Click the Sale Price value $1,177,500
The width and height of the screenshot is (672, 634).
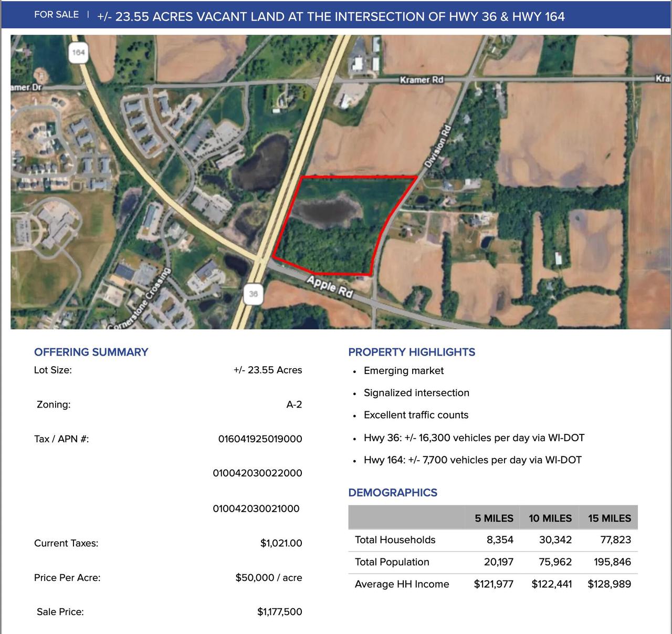click(280, 611)
